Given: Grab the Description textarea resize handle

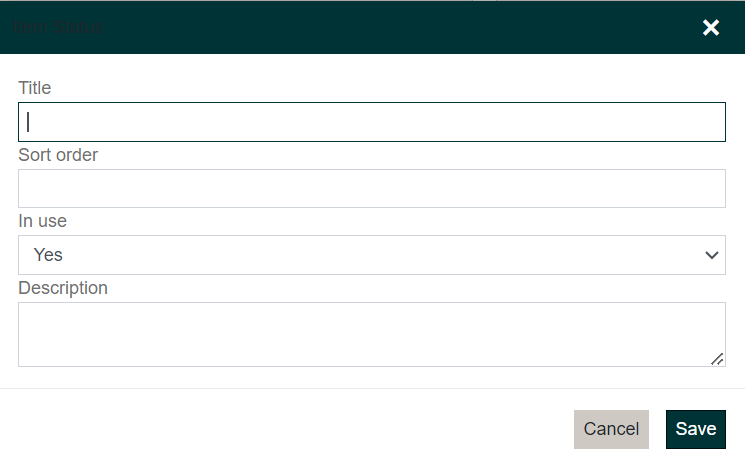Looking at the screenshot, I should (717, 358).
